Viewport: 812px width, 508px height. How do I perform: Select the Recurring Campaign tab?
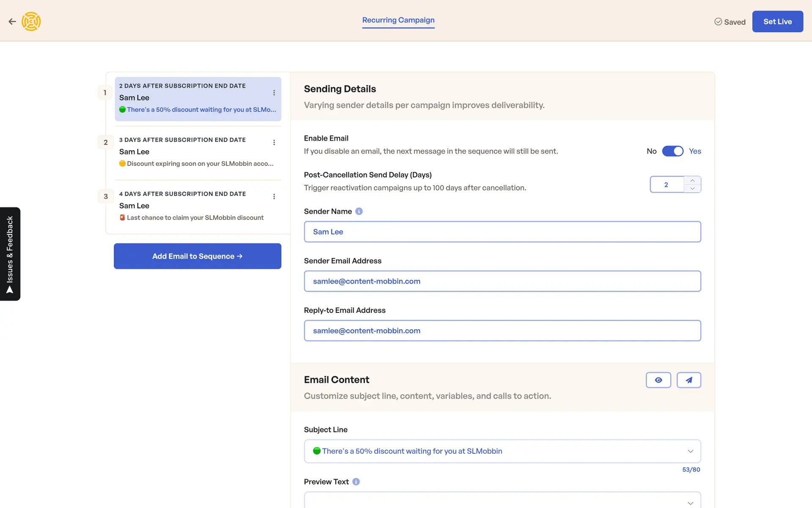(398, 20)
